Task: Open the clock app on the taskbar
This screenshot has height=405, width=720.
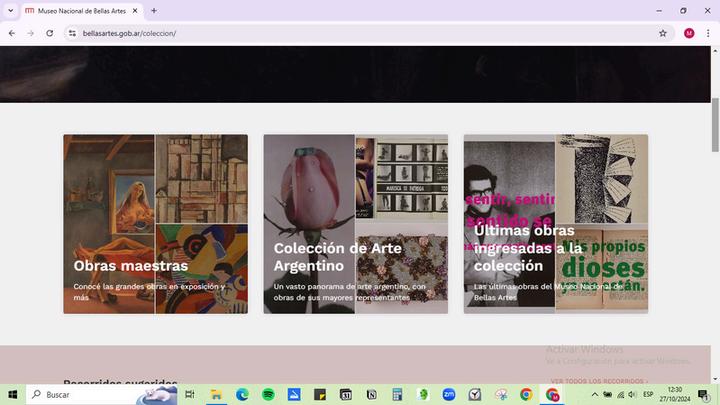Action: pos(475,394)
